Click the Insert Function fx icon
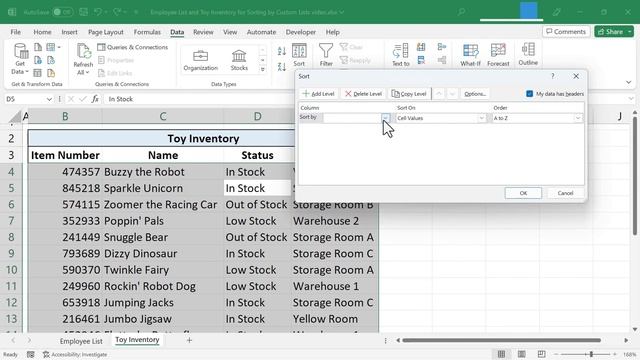The image size is (640, 360). click(x=95, y=99)
